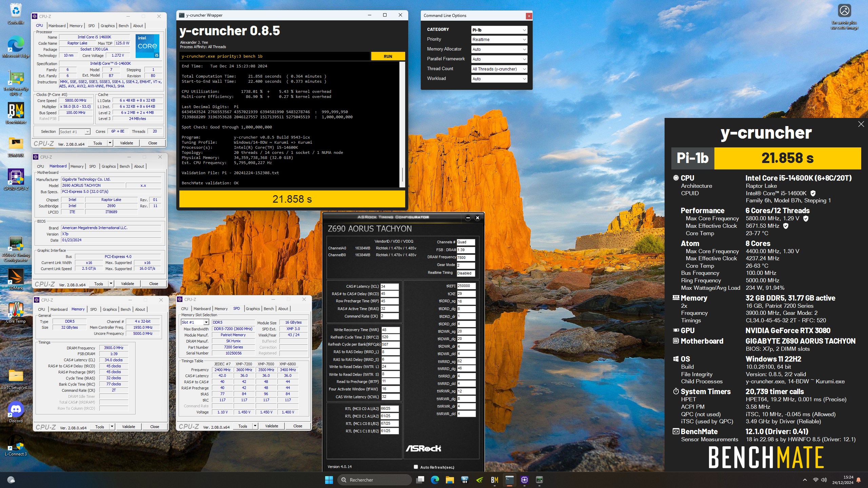Click the NVIDIA icon in the taskbar
This screenshot has height=488, width=868.
480,480
